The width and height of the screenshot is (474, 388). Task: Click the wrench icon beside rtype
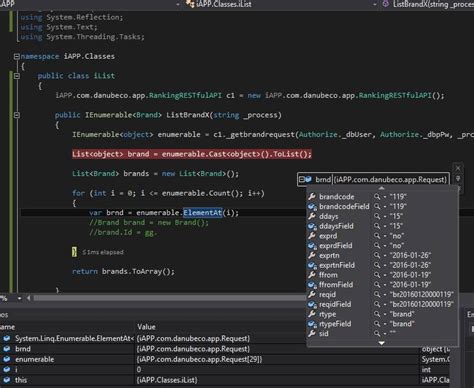[x=312, y=314]
